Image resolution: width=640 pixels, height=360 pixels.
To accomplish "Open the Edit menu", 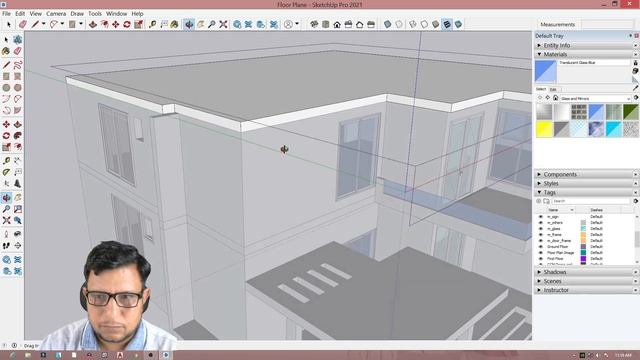I will [x=20, y=13].
